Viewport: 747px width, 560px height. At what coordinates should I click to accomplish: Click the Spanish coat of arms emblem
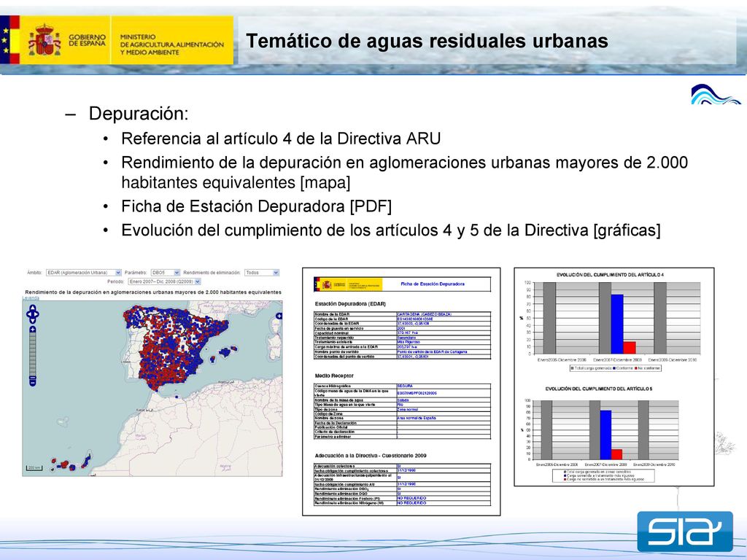click(x=44, y=40)
